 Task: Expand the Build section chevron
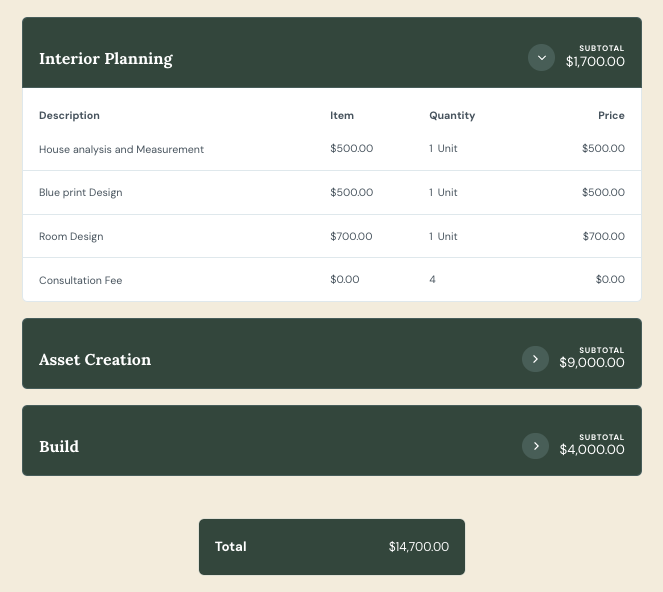[535, 446]
